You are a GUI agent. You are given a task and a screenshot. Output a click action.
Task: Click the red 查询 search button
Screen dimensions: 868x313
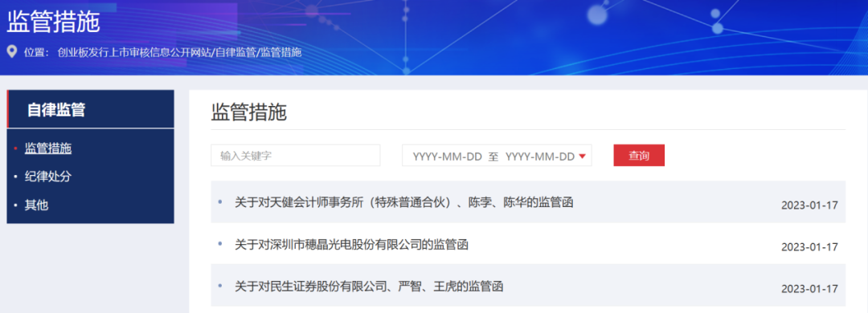[639, 156]
